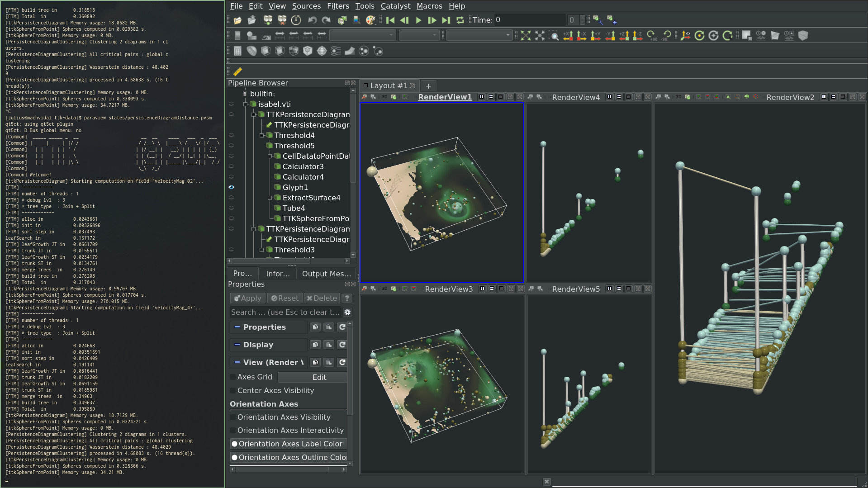Click the properties search field
The width and height of the screenshot is (868, 488).
[x=285, y=312]
